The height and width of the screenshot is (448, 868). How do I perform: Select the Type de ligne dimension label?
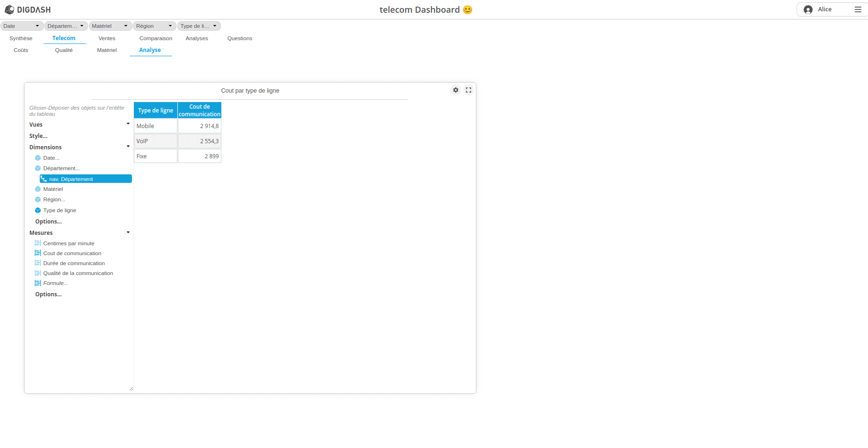pos(60,210)
